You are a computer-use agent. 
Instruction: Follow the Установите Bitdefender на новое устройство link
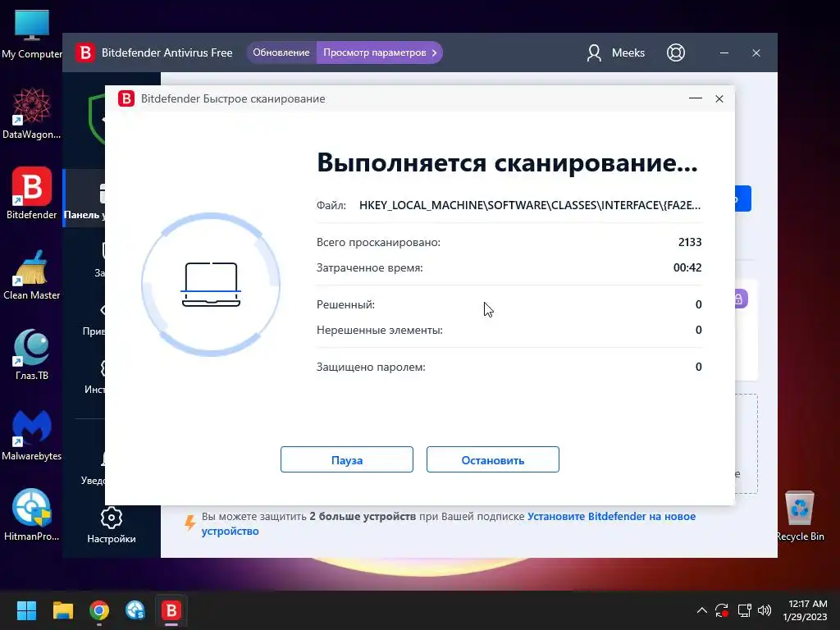[x=449, y=523]
